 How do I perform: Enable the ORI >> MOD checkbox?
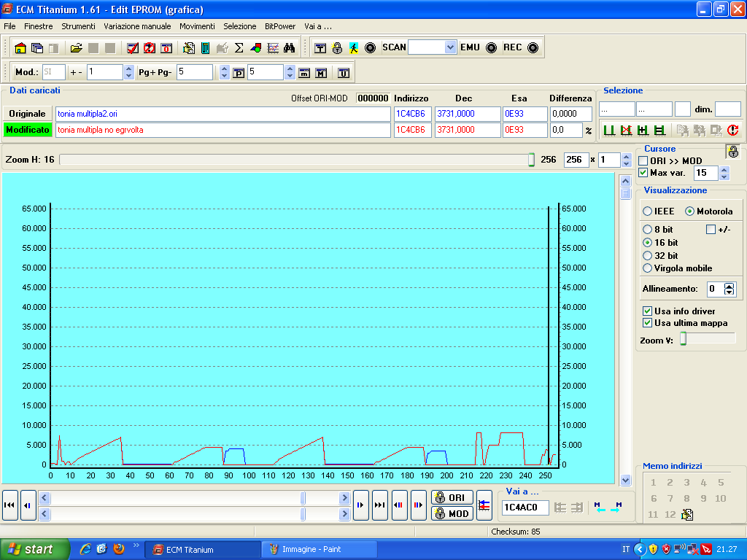[x=643, y=160]
